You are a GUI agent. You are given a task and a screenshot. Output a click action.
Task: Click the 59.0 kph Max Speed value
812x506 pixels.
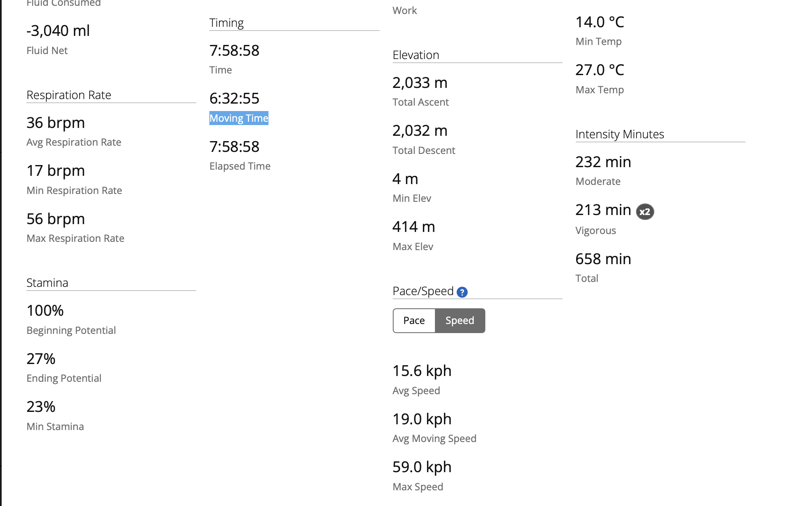[x=422, y=467]
